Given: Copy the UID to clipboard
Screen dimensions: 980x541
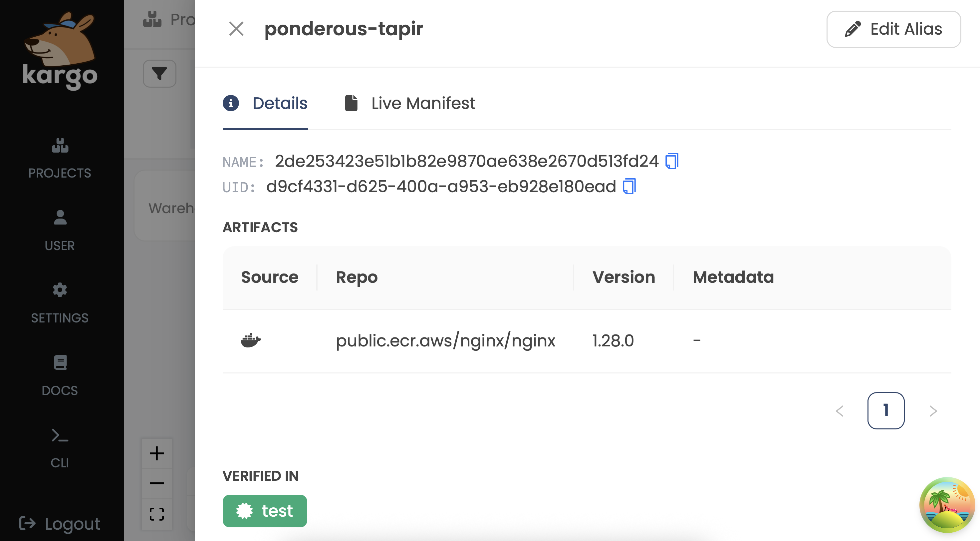Looking at the screenshot, I should point(629,187).
